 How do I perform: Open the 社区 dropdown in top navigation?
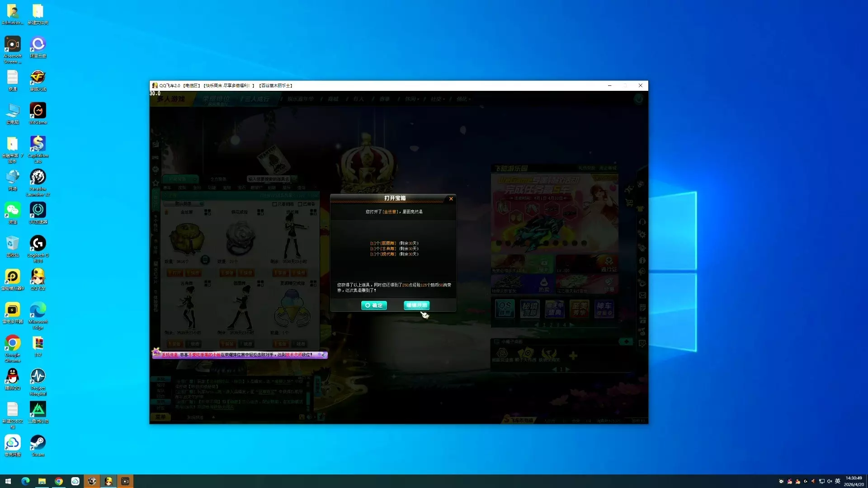[437, 99]
